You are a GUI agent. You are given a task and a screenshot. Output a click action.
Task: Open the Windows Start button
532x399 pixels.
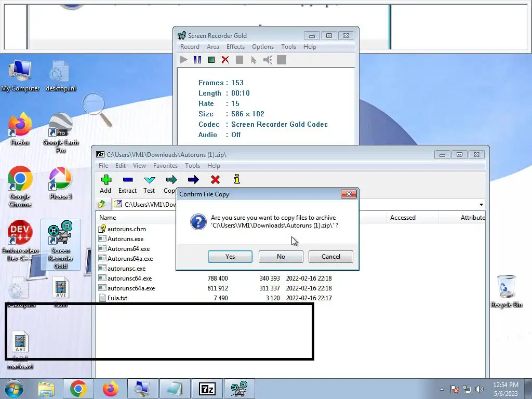coord(14,389)
